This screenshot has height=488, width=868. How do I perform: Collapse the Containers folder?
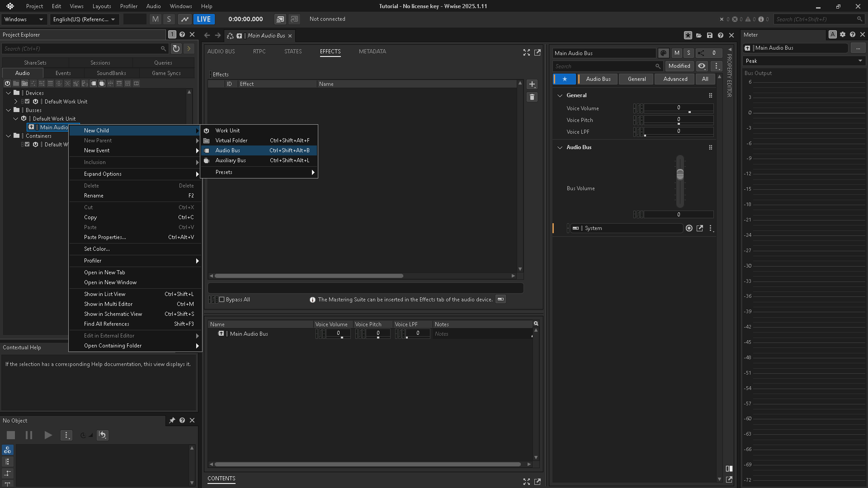click(x=8, y=136)
